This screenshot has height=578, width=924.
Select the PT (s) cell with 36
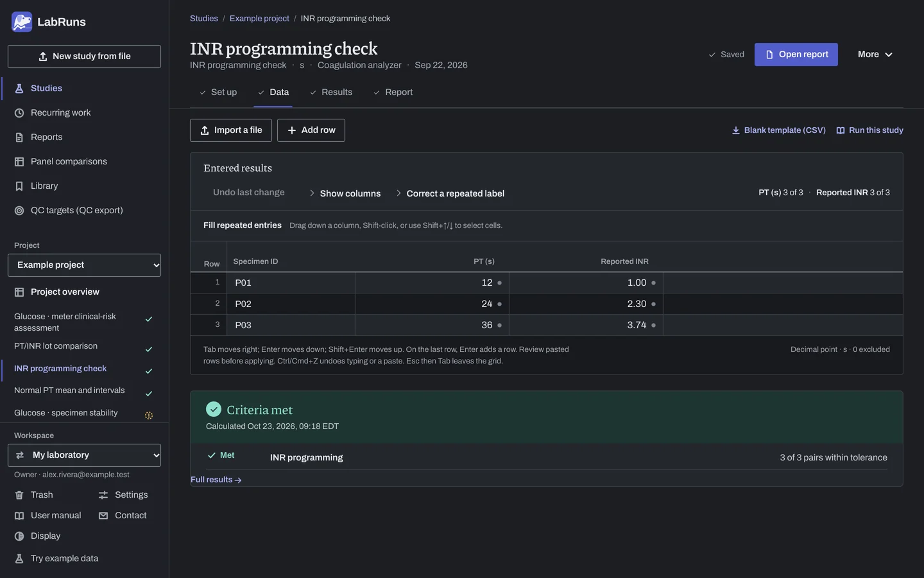[x=432, y=325]
